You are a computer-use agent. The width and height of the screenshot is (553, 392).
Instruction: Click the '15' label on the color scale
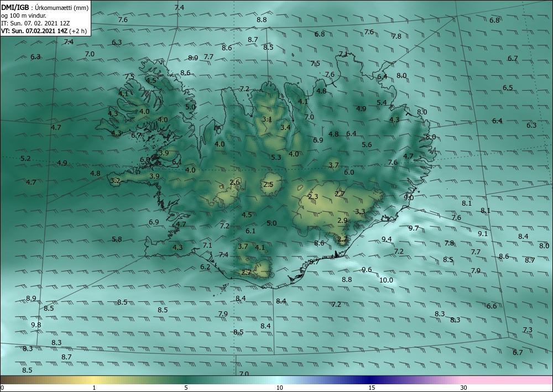[x=372, y=388]
